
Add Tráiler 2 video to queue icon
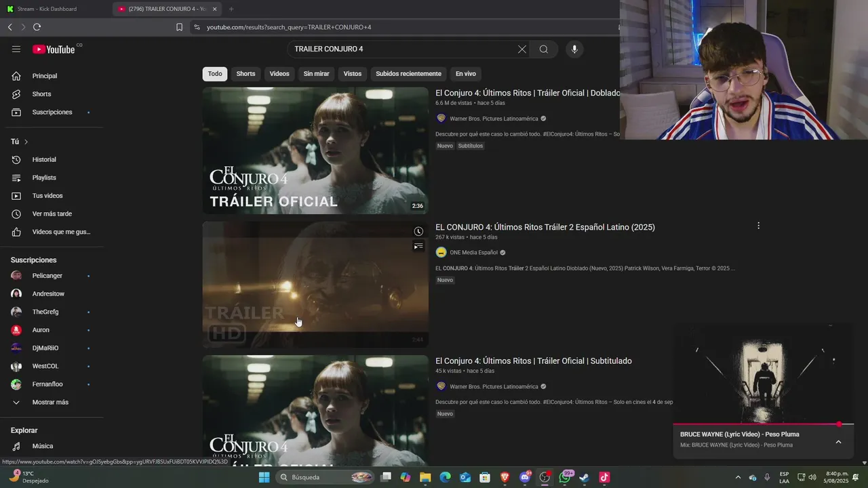click(418, 246)
